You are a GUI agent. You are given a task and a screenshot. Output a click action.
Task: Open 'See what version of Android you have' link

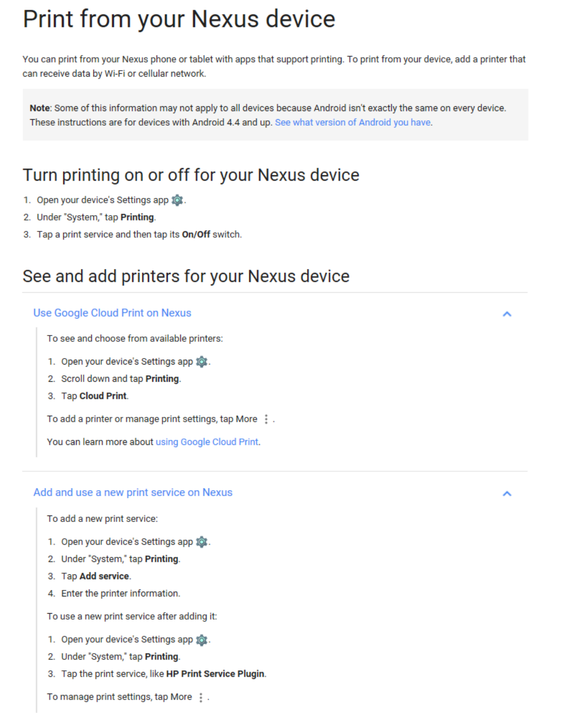pos(353,122)
